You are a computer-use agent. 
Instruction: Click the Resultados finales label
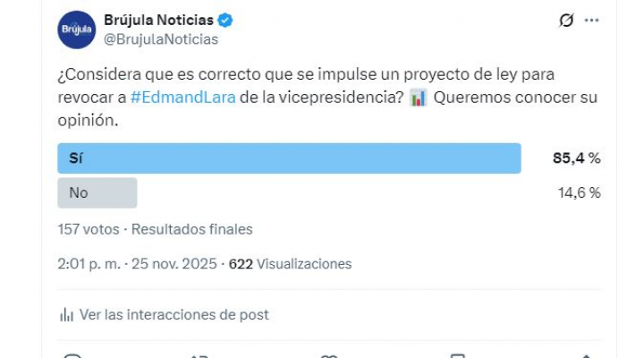pos(191,229)
